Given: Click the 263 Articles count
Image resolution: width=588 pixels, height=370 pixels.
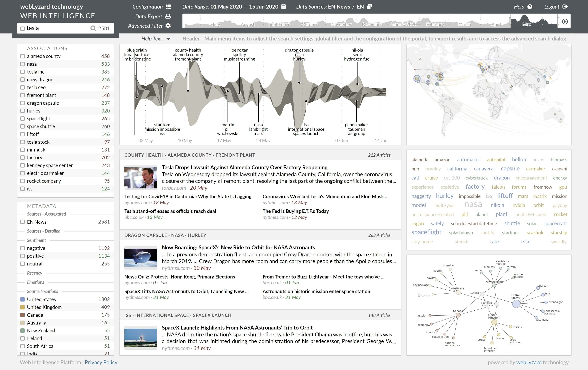Looking at the screenshot, I should 379,235.
